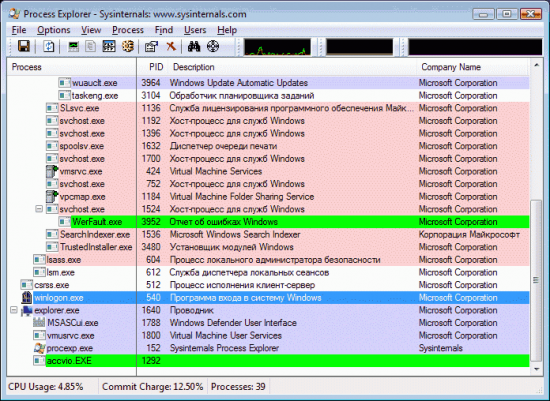Sort by the Company Name column header
Image resolution: width=550 pixels, height=401 pixels.
point(472,67)
